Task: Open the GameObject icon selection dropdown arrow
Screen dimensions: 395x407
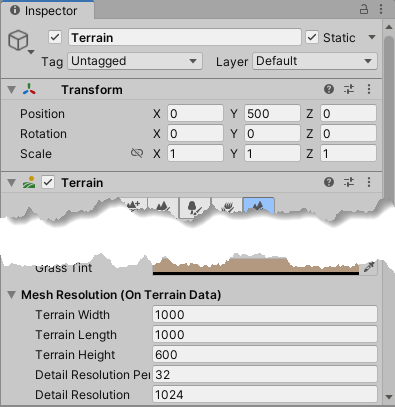Action: pos(31,52)
